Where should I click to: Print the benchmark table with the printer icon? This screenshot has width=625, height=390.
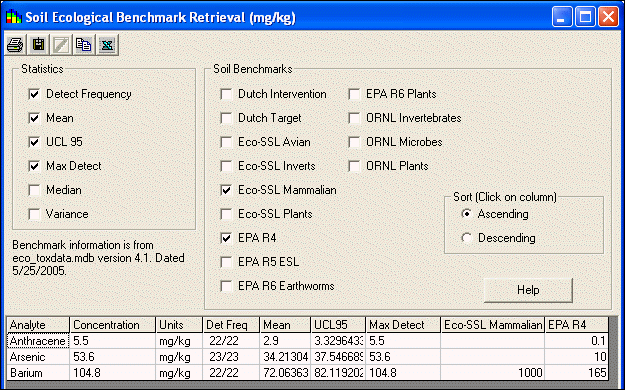pyautogui.click(x=15, y=44)
